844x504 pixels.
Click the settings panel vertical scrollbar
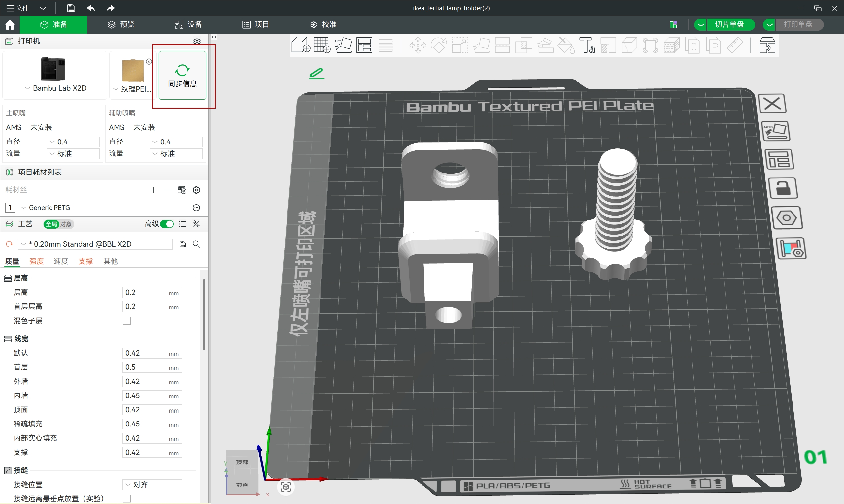pyautogui.click(x=204, y=314)
